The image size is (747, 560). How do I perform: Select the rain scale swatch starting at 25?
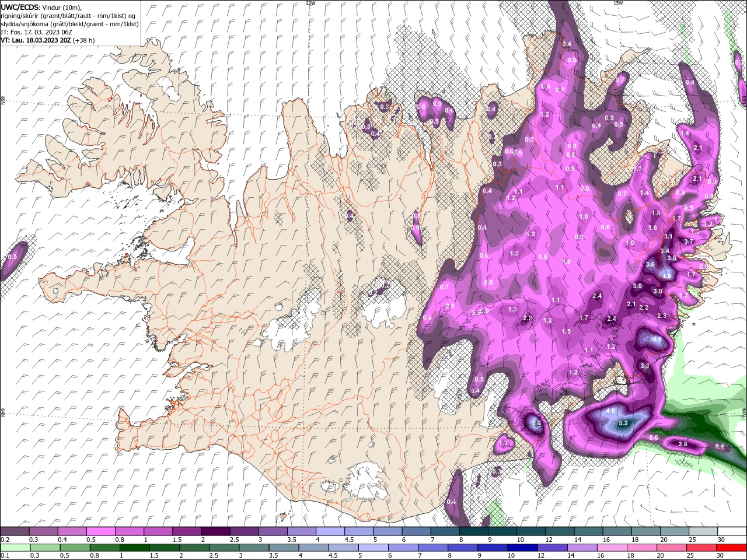click(701, 548)
